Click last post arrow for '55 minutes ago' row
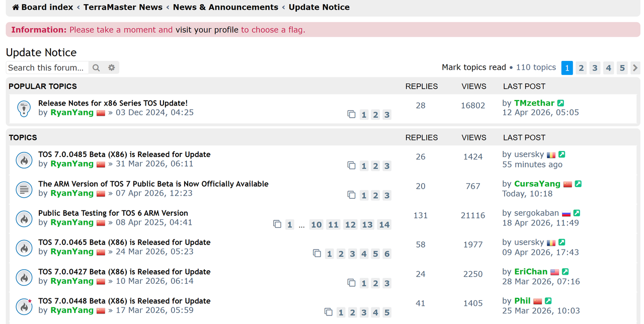Image resolution: width=644 pixels, height=324 pixels. [561, 154]
